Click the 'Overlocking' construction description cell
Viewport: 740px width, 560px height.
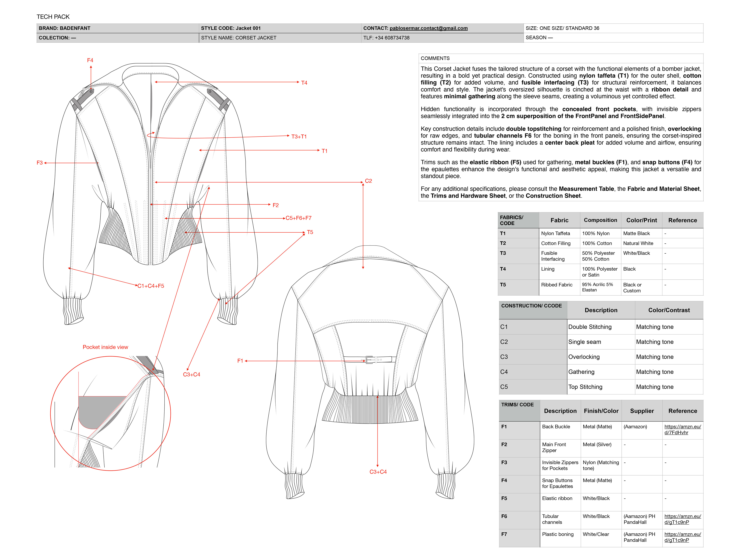(584, 357)
